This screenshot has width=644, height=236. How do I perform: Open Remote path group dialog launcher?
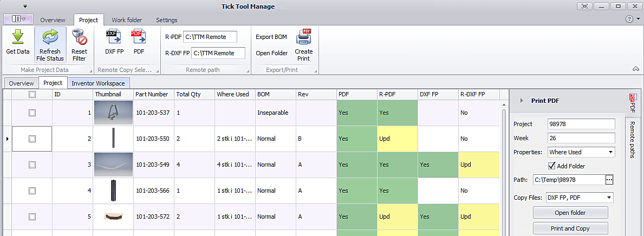(248, 71)
